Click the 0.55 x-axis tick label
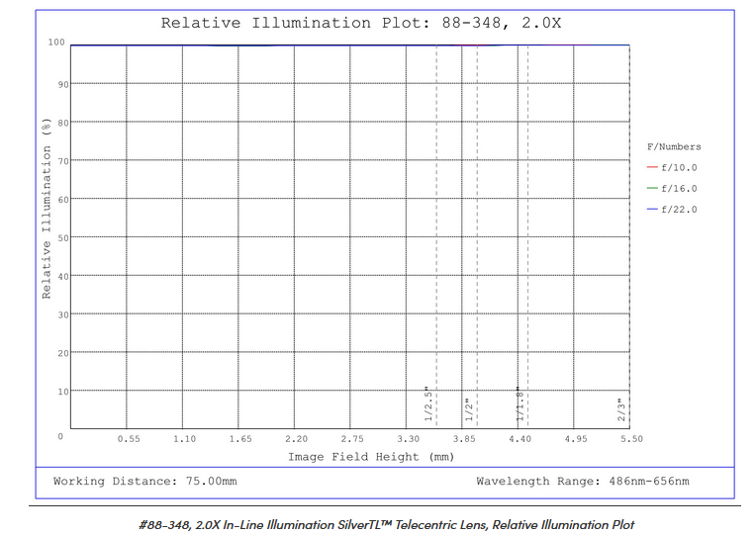The width and height of the screenshot is (756, 536). tap(128, 439)
